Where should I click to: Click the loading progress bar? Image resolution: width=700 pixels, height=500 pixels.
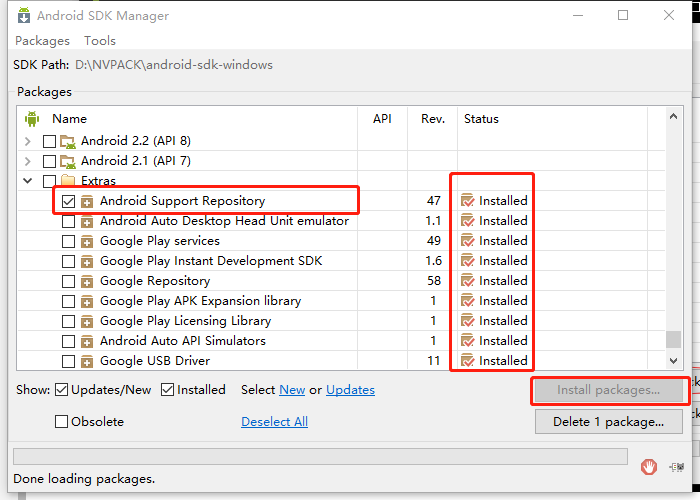[x=321, y=457]
